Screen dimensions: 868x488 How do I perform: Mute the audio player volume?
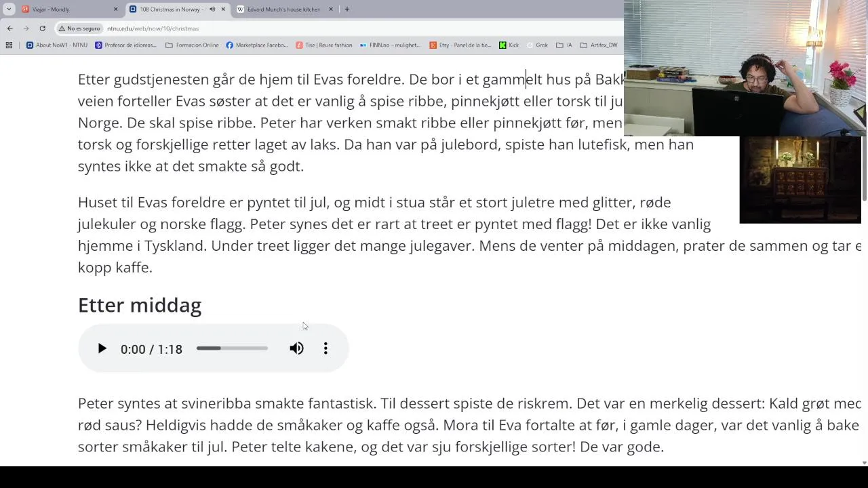pos(296,348)
